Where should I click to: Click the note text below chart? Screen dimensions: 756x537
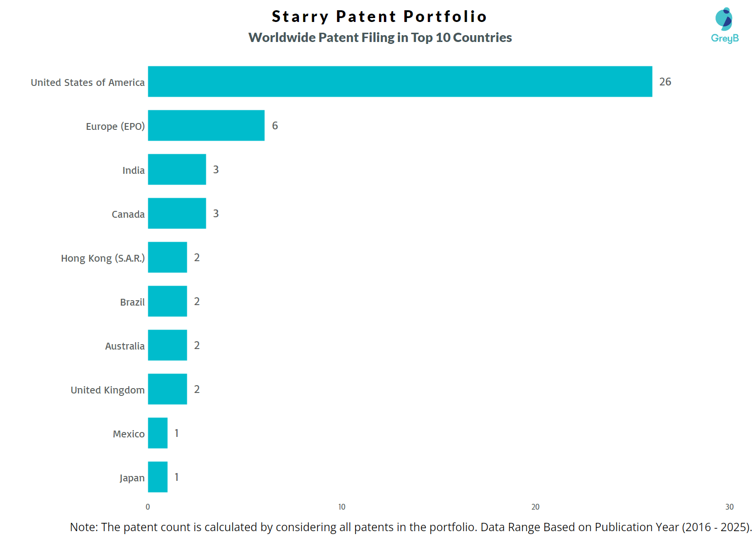click(x=411, y=527)
